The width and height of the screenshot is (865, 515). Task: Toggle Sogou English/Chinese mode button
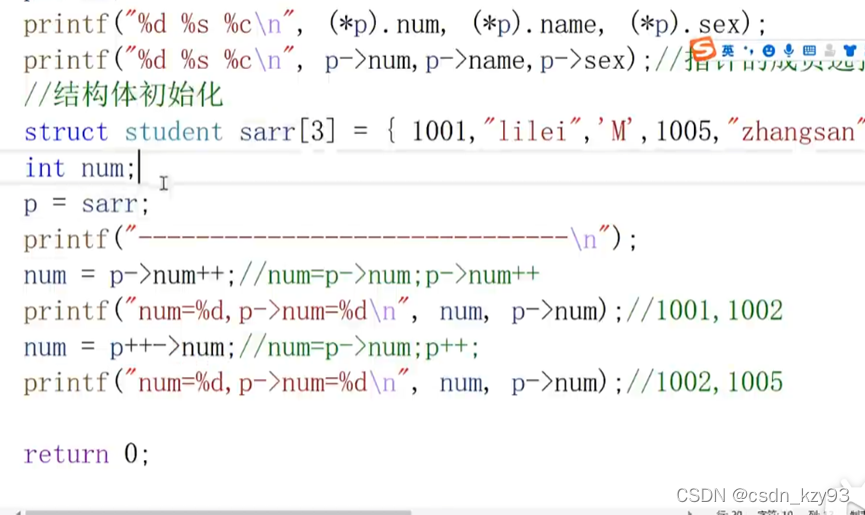(728, 51)
